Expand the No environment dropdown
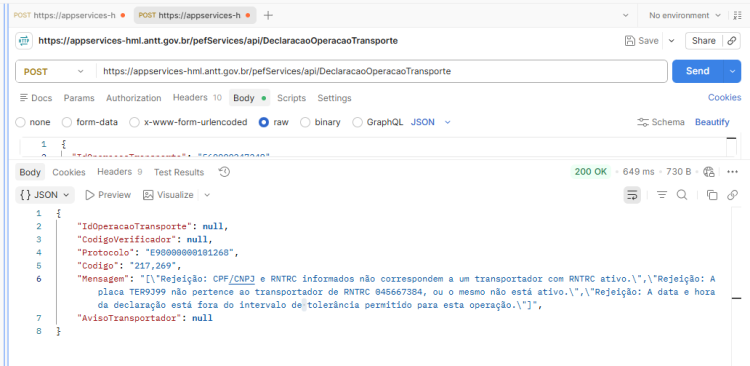The image size is (750, 366). point(684,15)
